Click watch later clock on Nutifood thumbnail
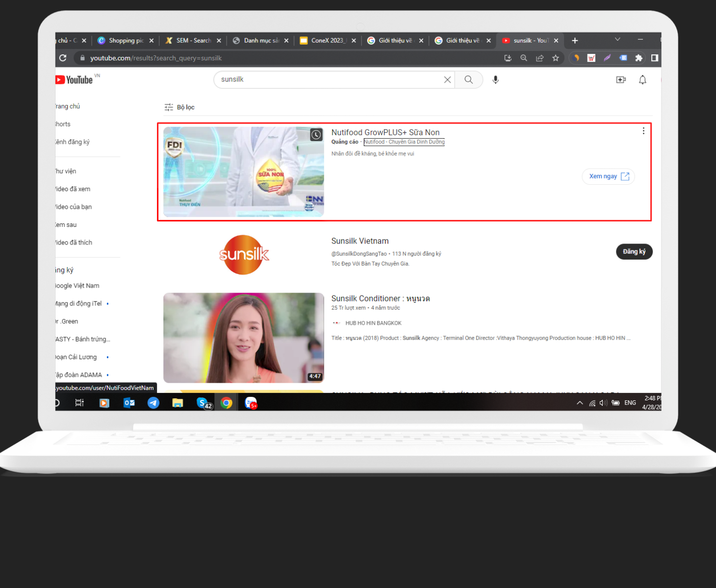716x588 pixels. pos(316,135)
